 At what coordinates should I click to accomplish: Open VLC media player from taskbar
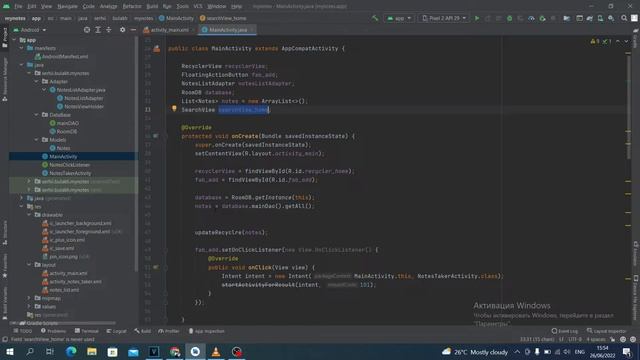point(216,351)
